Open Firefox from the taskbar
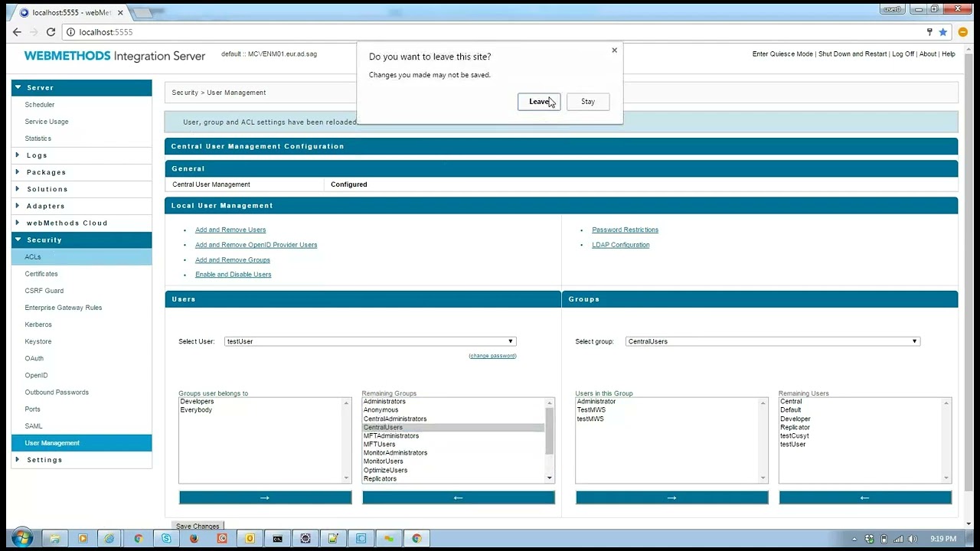 point(194,539)
